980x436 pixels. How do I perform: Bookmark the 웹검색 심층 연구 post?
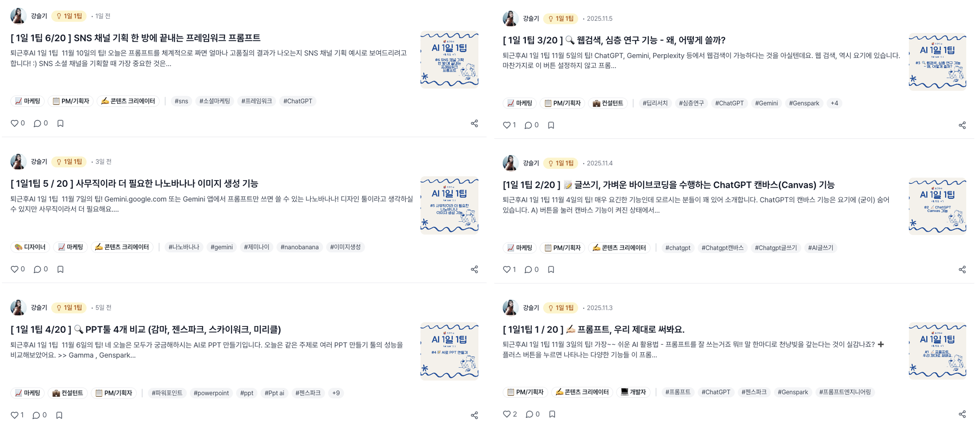pos(551,125)
